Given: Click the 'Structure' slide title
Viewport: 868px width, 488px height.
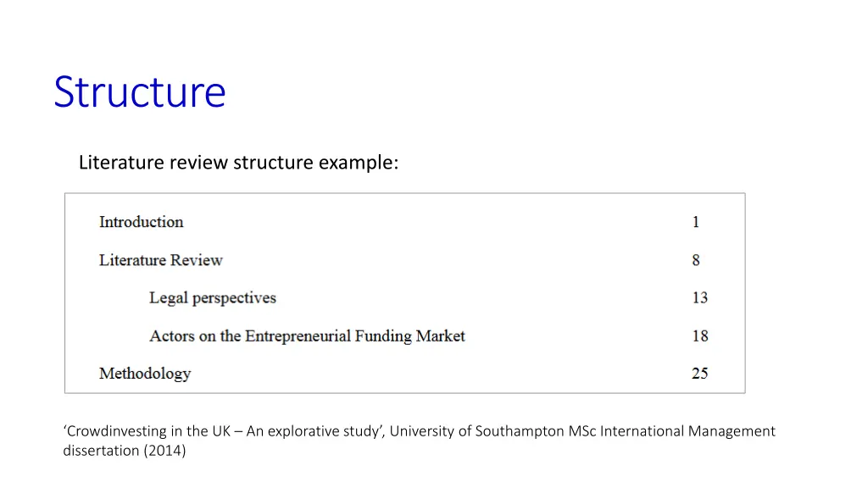Looking at the screenshot, I should [140, 91].
